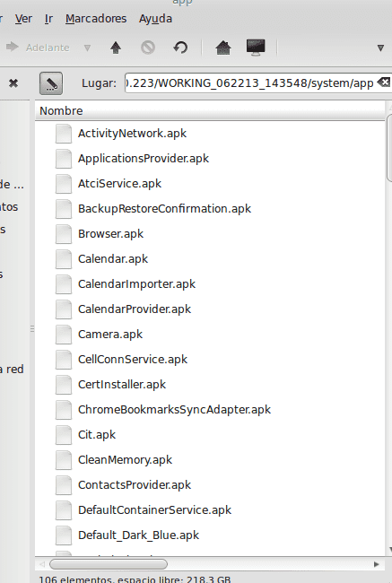Select CellConnService.apk file

click(133, 359)
